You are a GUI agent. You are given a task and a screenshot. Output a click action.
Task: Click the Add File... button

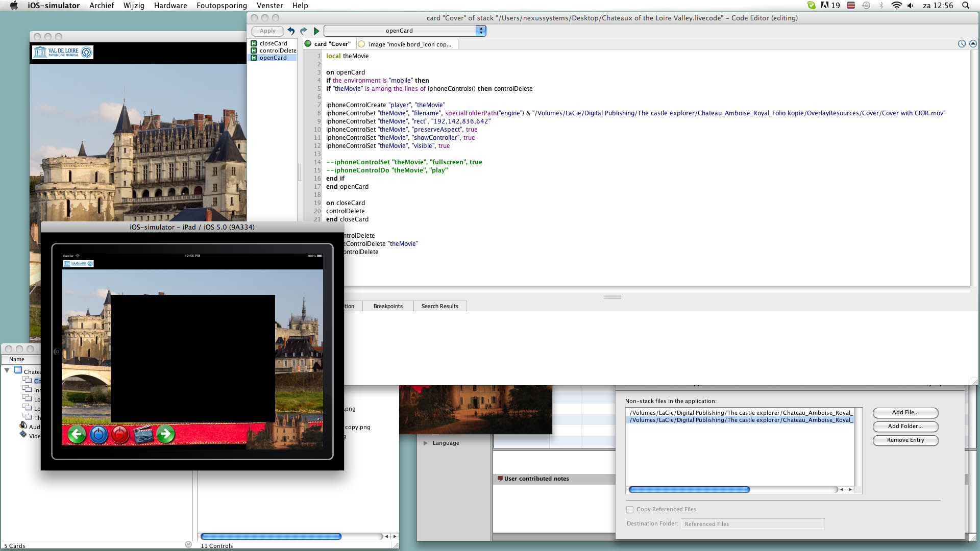point(905,412)
